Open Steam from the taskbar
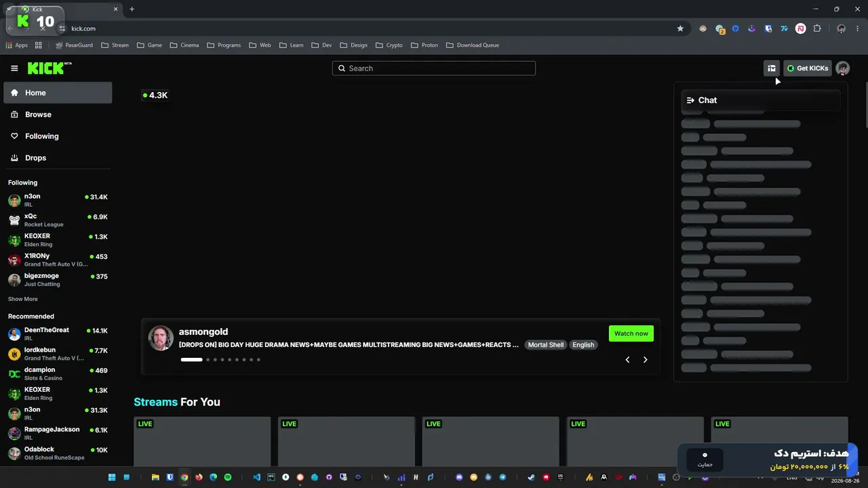The width and height of the screenshot is (868, 488). point(531,477)
